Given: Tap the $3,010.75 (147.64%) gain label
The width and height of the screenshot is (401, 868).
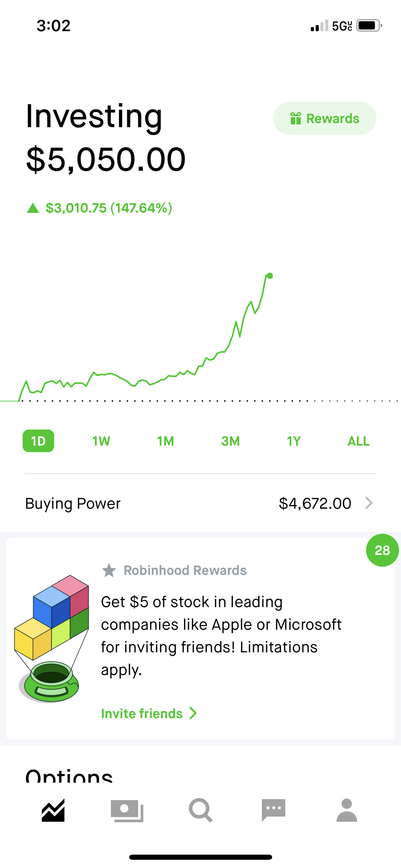Looking at the screenshot, I should (109, 208).
